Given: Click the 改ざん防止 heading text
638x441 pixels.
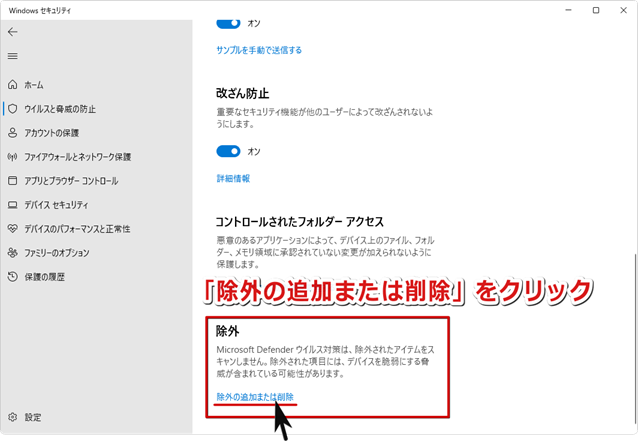Looking at the screenshot, I should [x=243, y=94].
